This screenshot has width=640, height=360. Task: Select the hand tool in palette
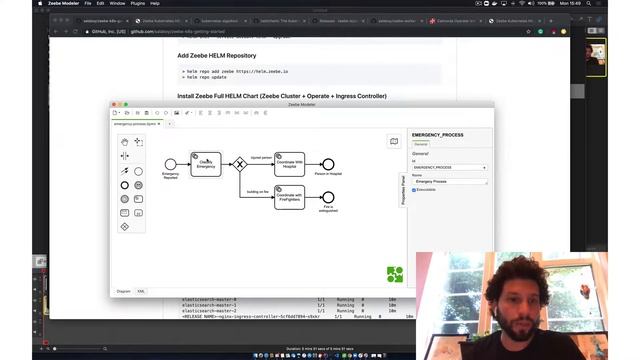click(x=124, y=142)
